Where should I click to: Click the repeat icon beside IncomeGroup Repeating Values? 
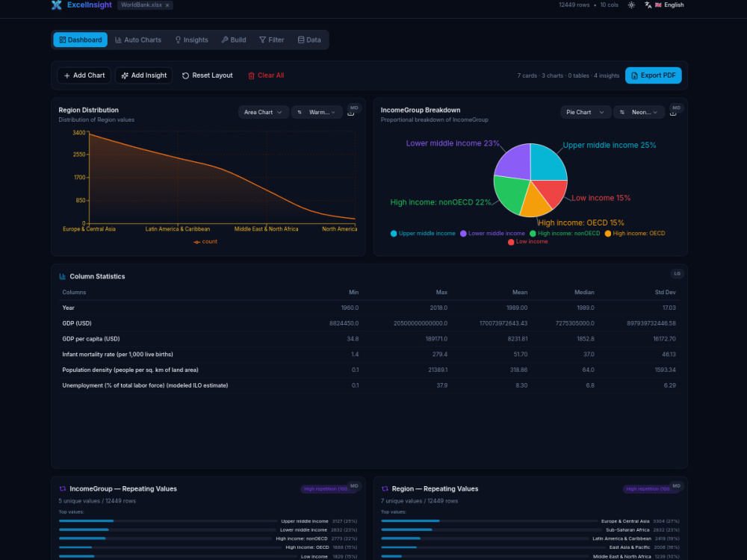pyautogui.click(x=63, y=488)
